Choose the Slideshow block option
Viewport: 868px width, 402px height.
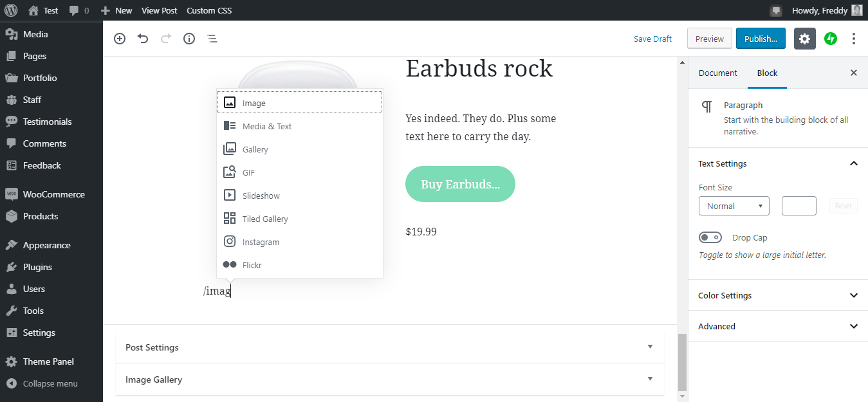tap(261, 196)
